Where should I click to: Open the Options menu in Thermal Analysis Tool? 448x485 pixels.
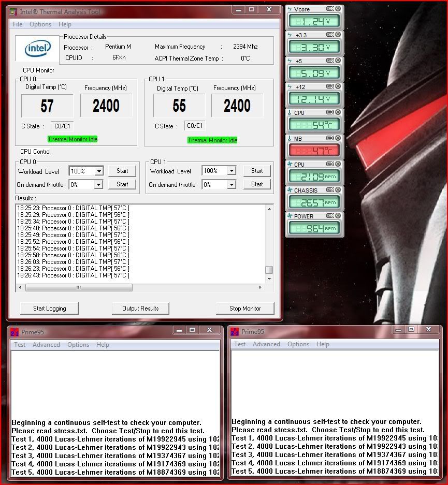(x=40, y=24)
